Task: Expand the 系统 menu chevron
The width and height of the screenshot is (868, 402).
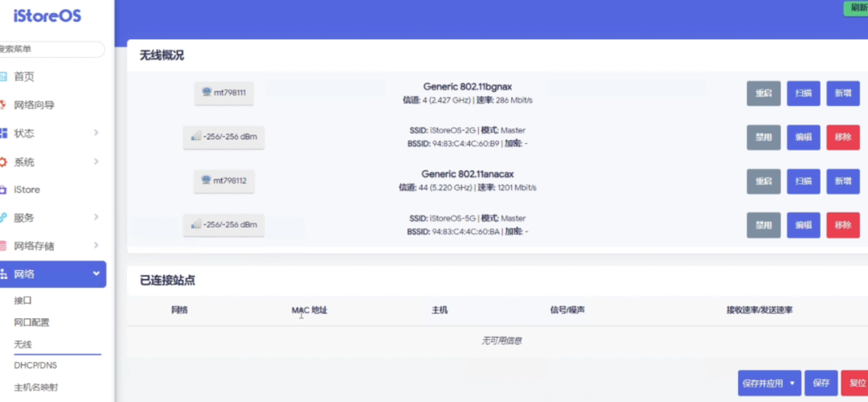Action: click(x=96, y=162)
